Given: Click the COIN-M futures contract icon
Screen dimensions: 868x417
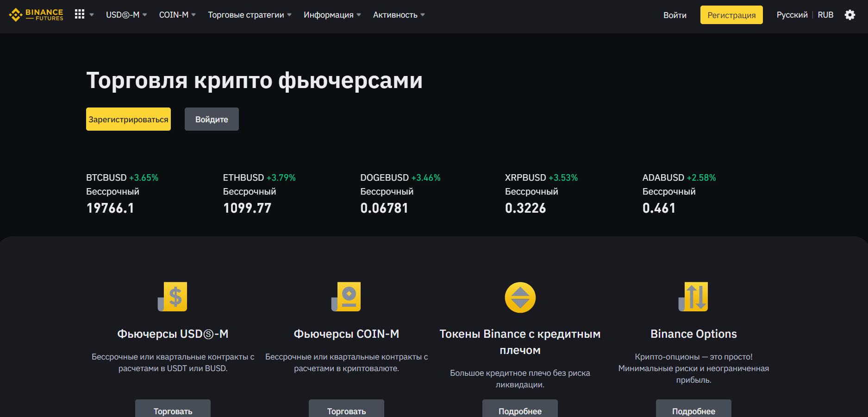Looking at the screenshot, I should 346,297.
